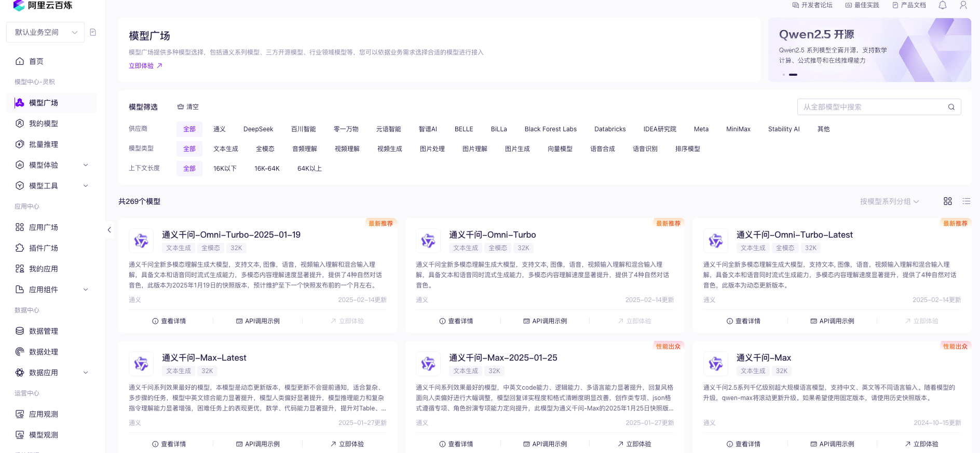Click the search magnifier icon
Image resolution: width=980 pixels, height=453 pixels.
(x=951, y=107)
